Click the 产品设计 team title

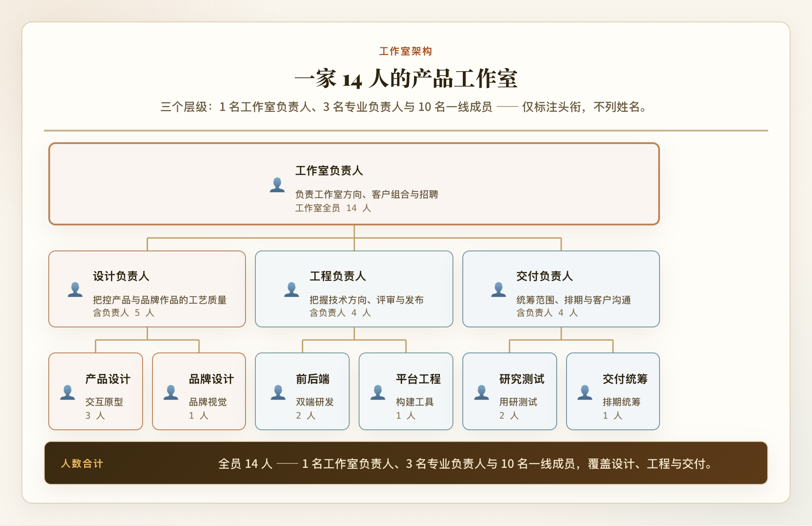click(x=108, y=379)
